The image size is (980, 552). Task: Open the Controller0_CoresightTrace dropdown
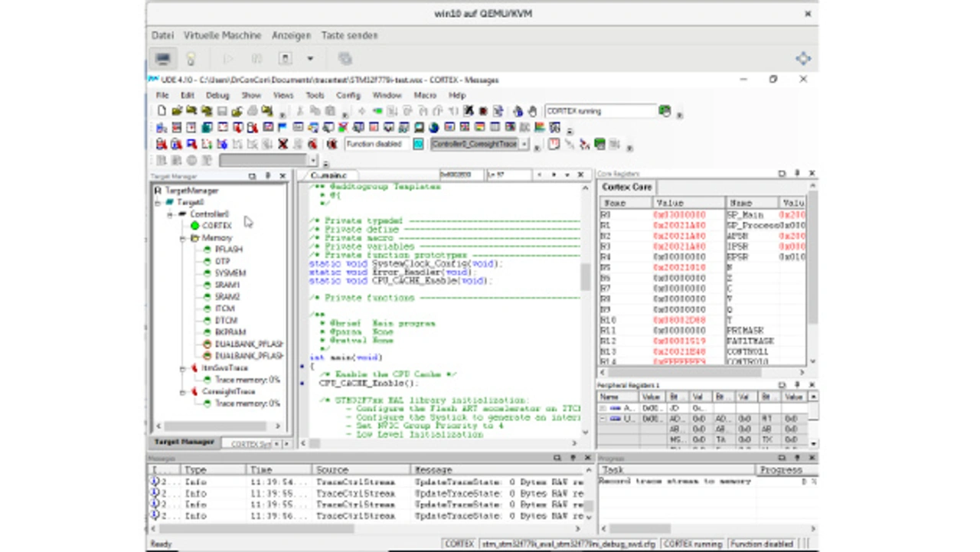[x=525, y=144]
